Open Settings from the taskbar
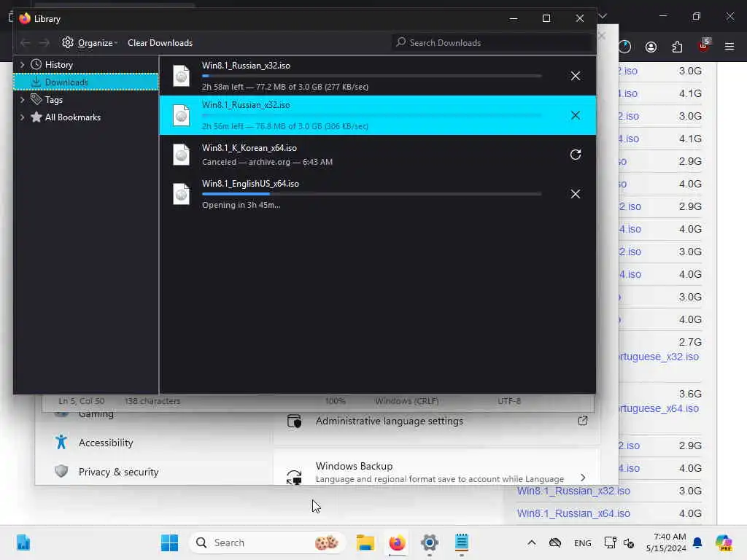This screenshot has height=560, width=747. [x=429, y=542]
